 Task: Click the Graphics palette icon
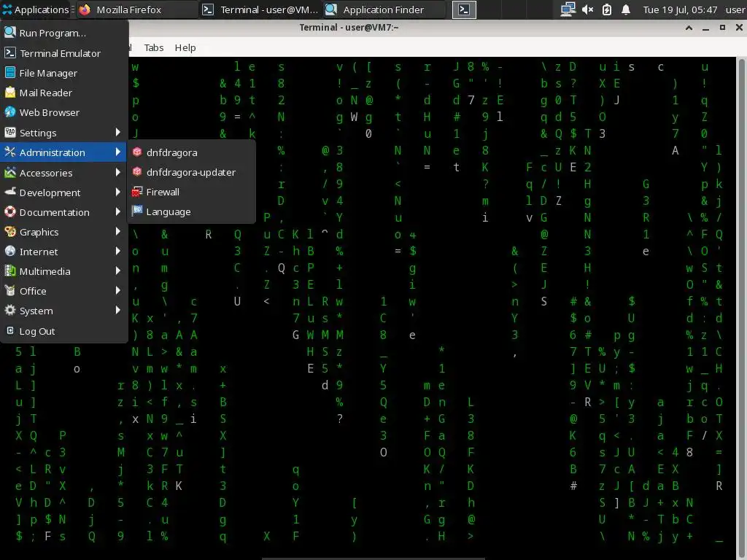[10, 231]
